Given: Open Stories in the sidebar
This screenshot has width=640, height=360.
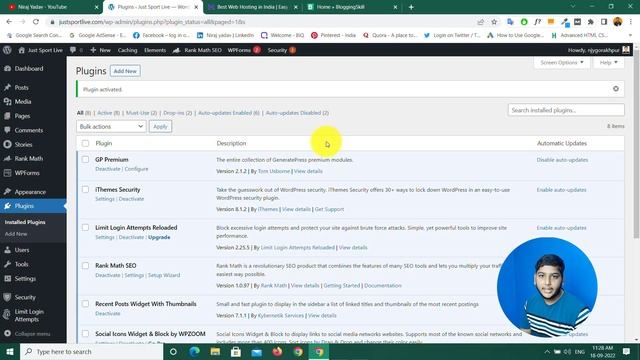Looking at the screenshot, I should [x=23, y=144].
